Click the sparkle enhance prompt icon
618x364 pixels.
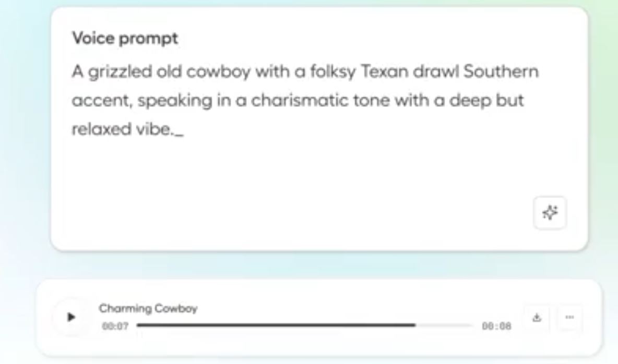coord(550,212)
